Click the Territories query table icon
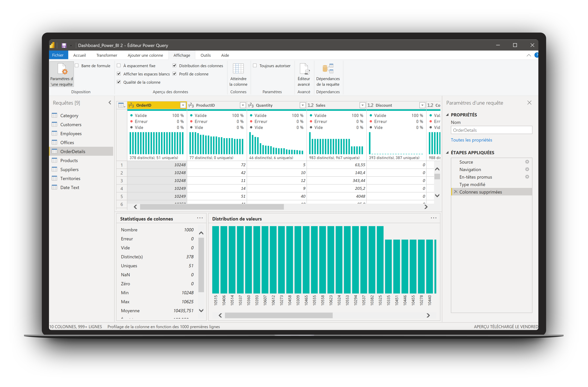Screen dimensions: 588x387 pos(54,178)
